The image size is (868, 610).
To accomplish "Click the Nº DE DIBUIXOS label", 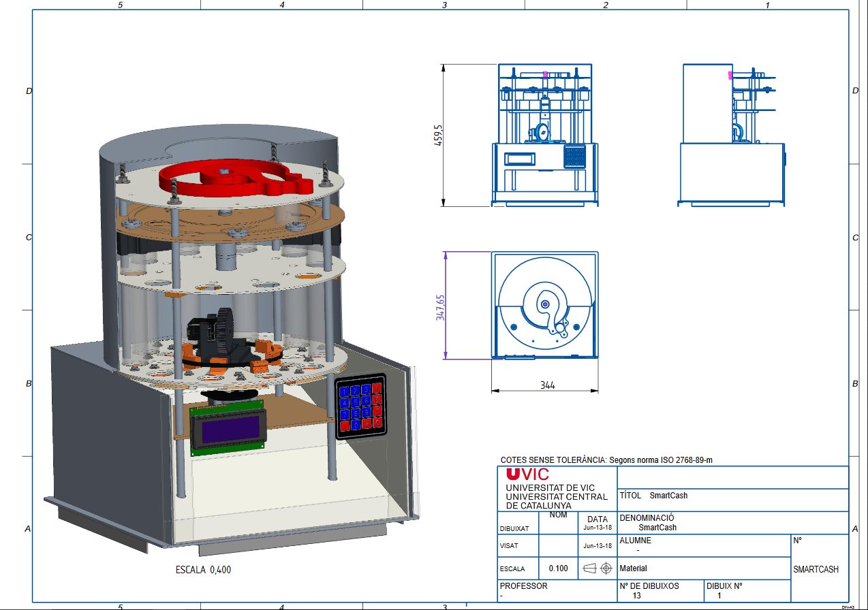I will click(x=649, y=585).
